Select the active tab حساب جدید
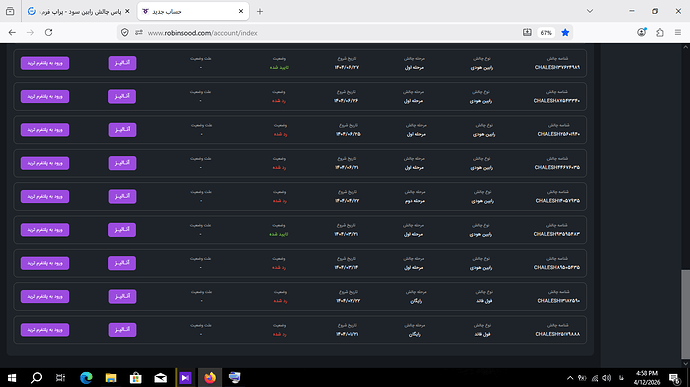The width and height of the screenshot is (690, 387). 193,11
